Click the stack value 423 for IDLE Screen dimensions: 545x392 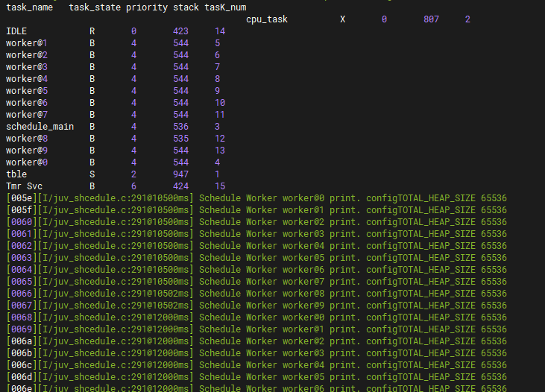pos(180,31)
